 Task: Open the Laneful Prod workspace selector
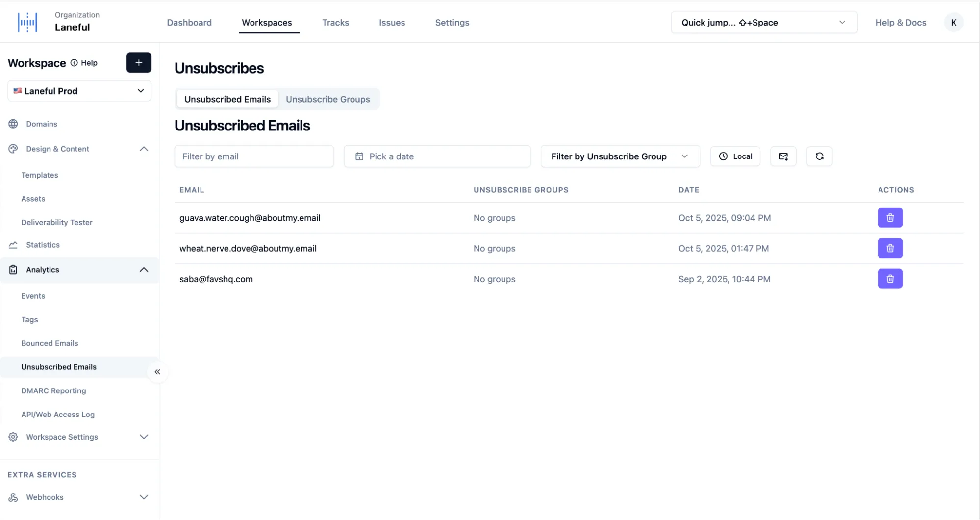(x=79, y=91)
